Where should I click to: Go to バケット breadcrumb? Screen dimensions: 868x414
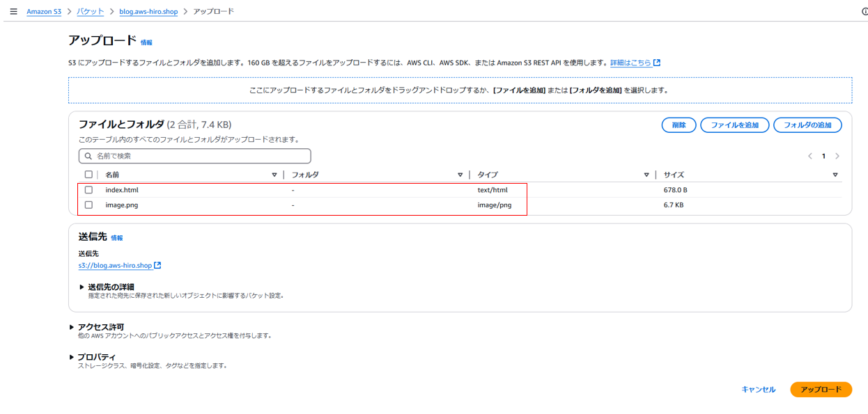click(x=91, y=12)
